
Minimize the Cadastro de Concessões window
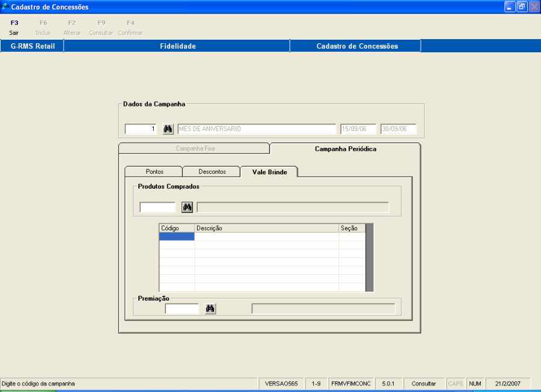point(510,7)
